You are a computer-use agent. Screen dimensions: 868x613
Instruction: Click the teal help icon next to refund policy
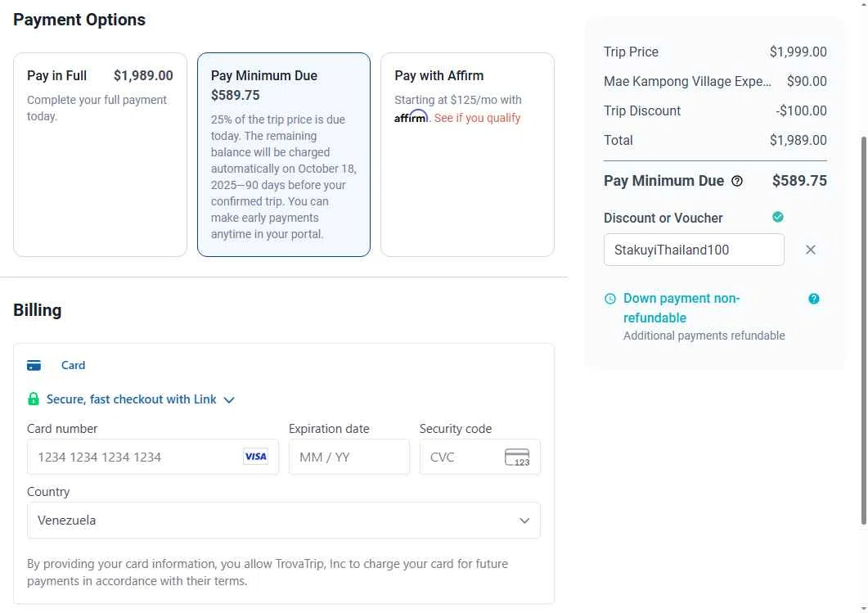click(x=814, y=299)
